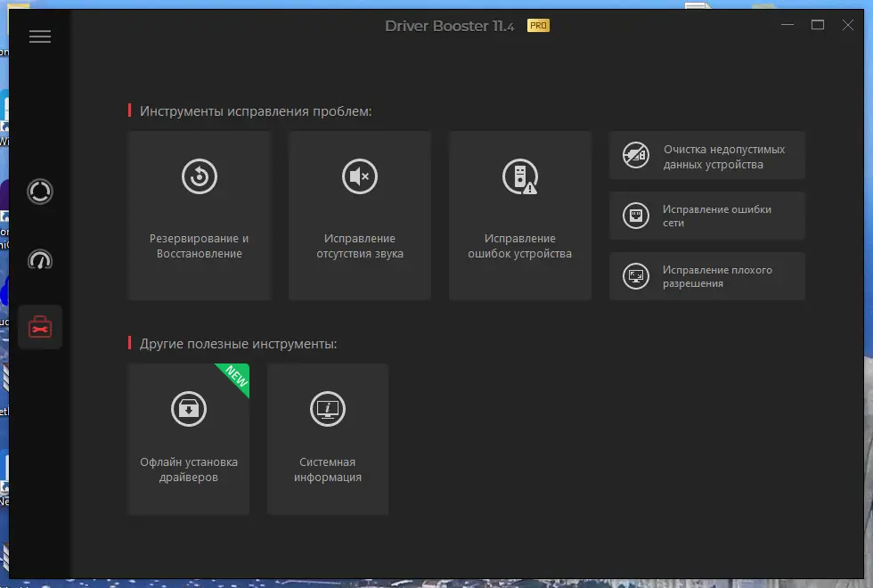Select the red toolbox tools icon
The height and width of the screenshot is (588, 873).
[40, 328]
